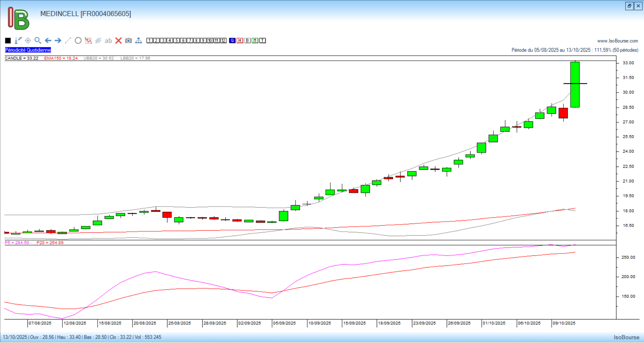Click the EMA150 indicator label

pyautogui.click(x=61, y=58)
